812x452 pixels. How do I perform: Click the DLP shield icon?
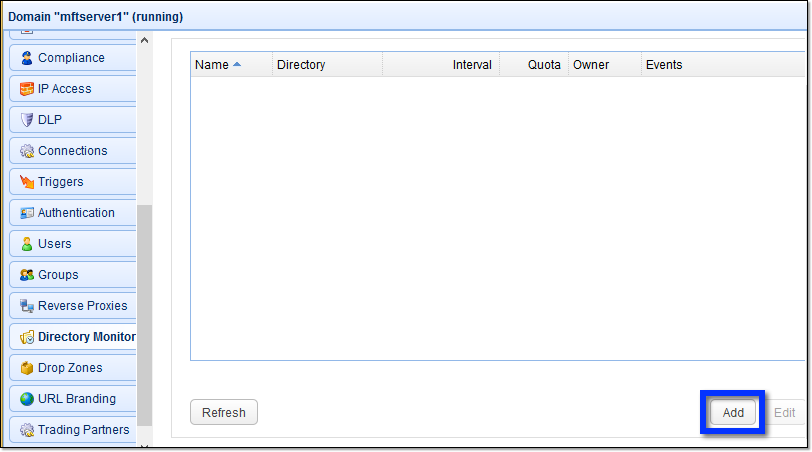point(27,120)
